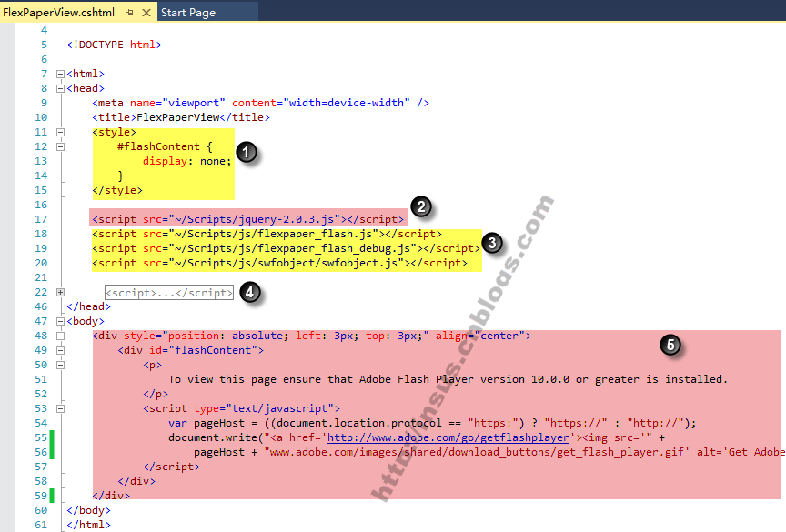Collapse the flashContent div on line 49

click(60, 350)
